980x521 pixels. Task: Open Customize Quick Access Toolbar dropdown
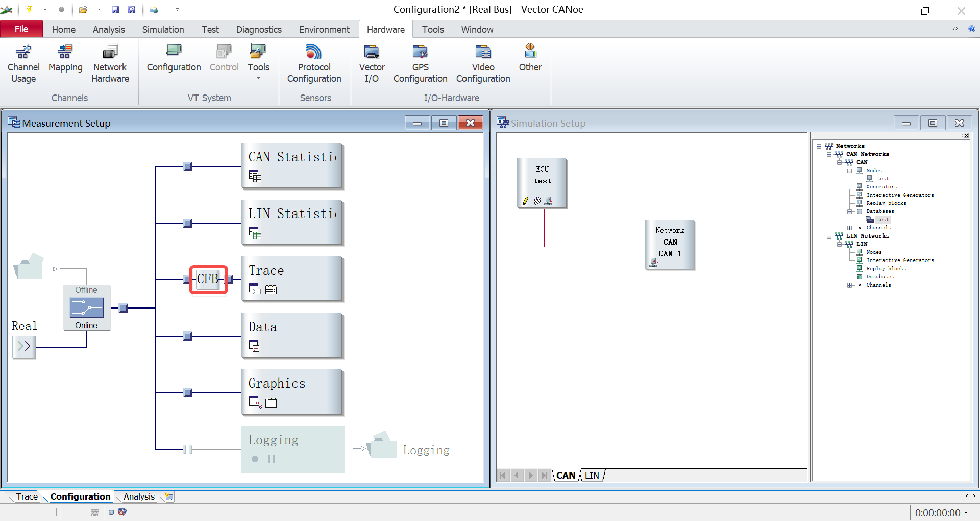177,10
